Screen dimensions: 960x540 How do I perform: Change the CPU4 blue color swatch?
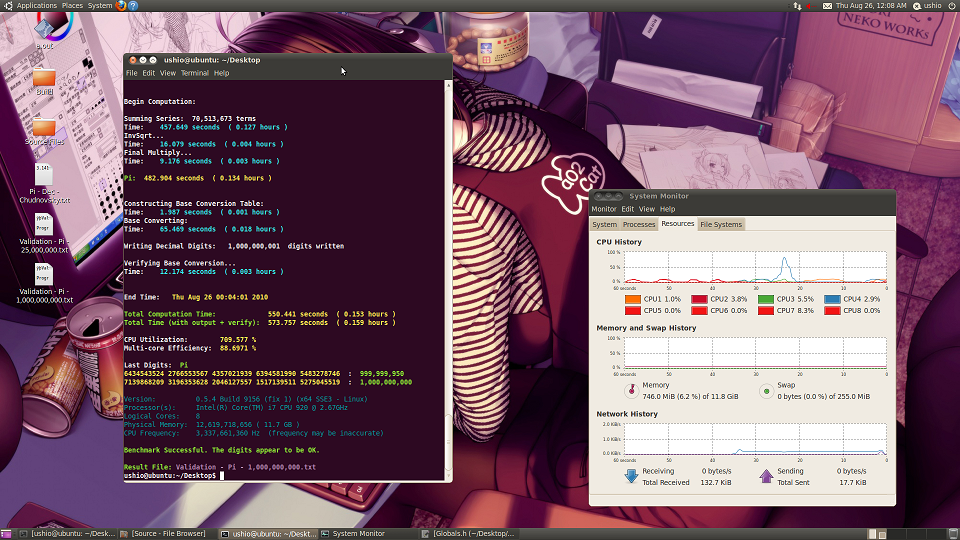[x=831, y=299]
